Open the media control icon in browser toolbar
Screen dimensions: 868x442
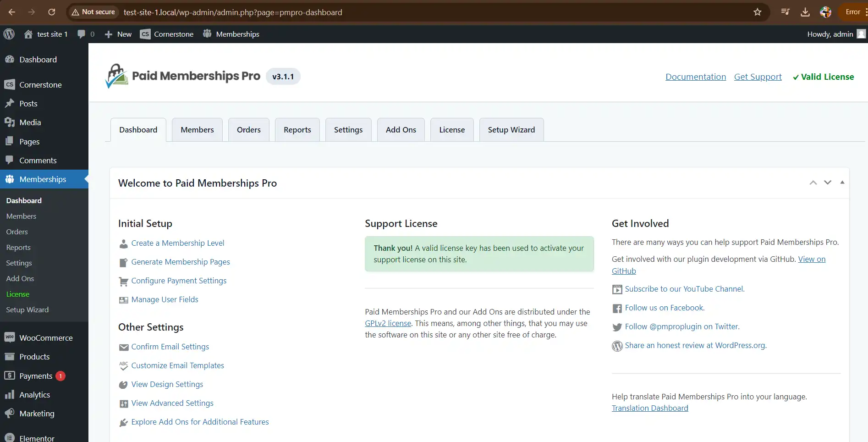click(786, 12)
